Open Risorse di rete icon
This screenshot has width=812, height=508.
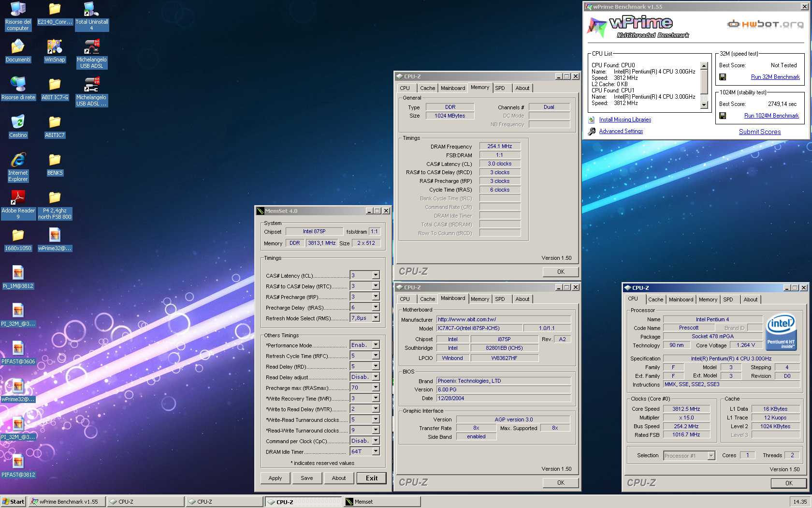pyautogui.click(x=18, y=89)
